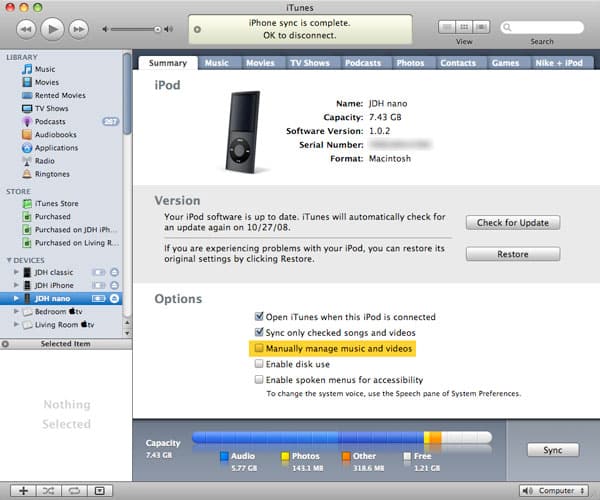Expand the Living Room Apple TV entry

pos(16,324)
